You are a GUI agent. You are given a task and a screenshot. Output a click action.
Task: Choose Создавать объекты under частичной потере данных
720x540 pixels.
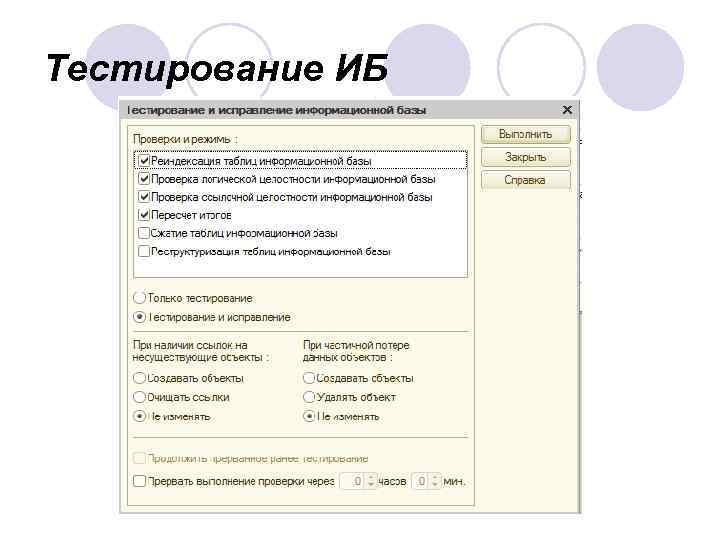click(x=309, y=378)
